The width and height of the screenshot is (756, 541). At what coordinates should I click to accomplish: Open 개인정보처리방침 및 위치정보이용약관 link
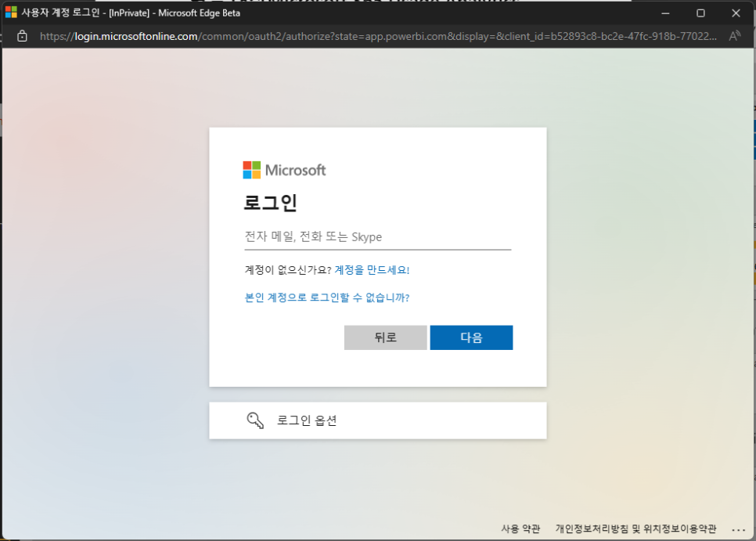click(x=635, y=529)
